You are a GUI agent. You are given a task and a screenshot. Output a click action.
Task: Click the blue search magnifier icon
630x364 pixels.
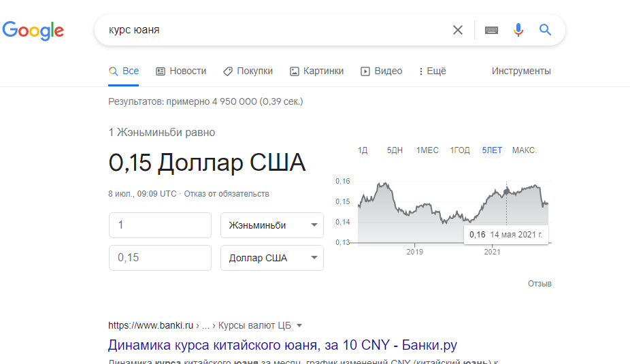click(545, 30)
